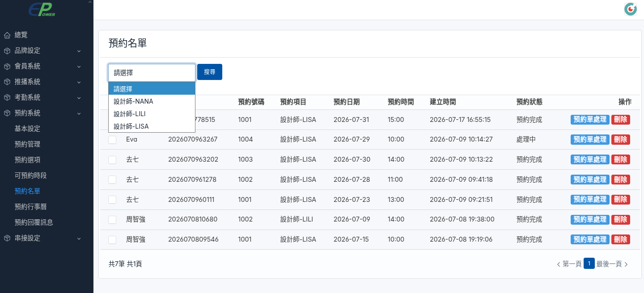Go to next page arrow in pagination

[x=626, y=264]
